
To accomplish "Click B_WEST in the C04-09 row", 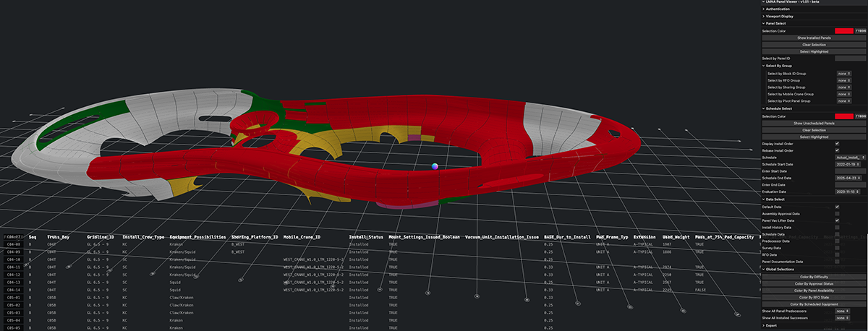I will pyautogui.click(x=238, y=252).
